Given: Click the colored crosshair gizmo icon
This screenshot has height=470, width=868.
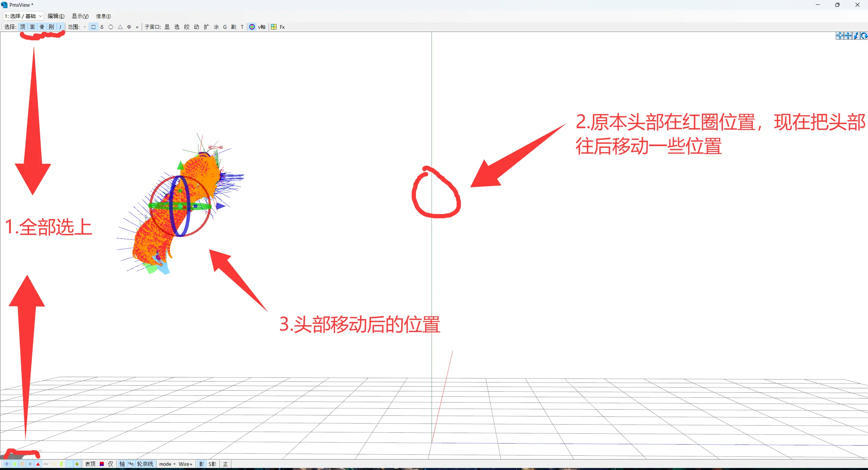Looking at the screenshot, I should [252, 27].
